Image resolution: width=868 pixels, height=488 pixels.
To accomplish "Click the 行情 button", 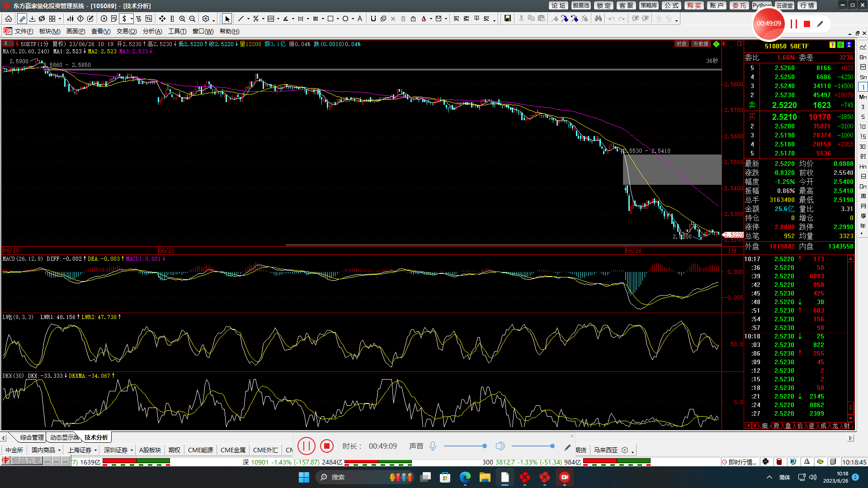I will click(807, 5).
